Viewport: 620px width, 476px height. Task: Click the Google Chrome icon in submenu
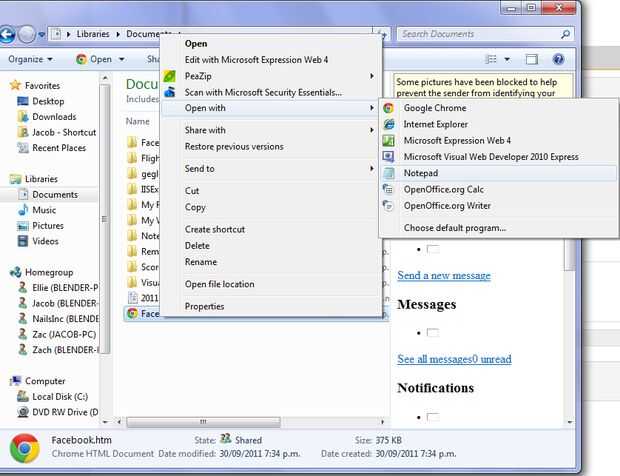pos(388,108)
